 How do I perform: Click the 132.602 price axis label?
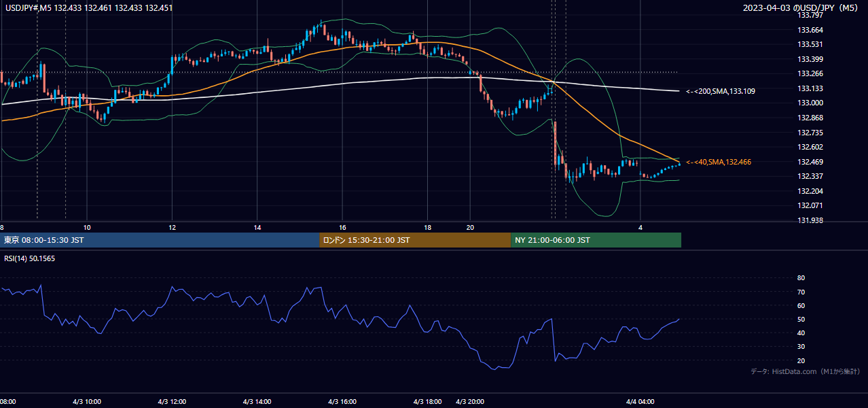810,147
